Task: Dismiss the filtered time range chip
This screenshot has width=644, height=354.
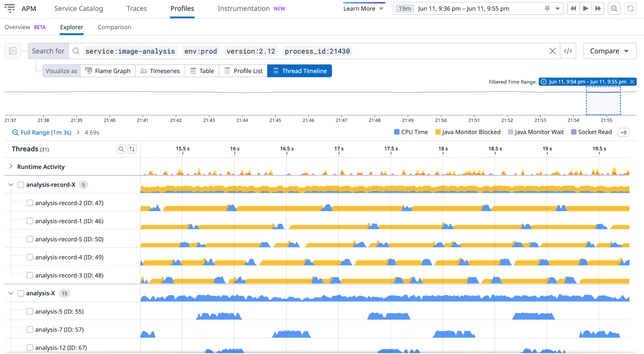Action: (632, 82)
